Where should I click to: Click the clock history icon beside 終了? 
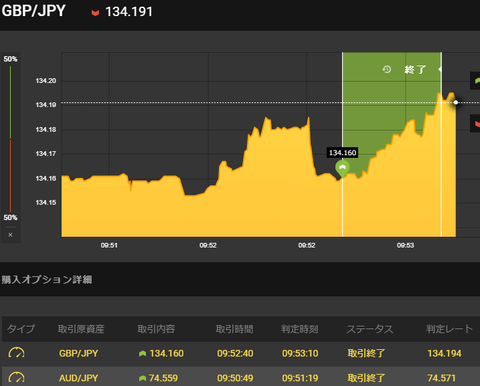coord(387,69)
